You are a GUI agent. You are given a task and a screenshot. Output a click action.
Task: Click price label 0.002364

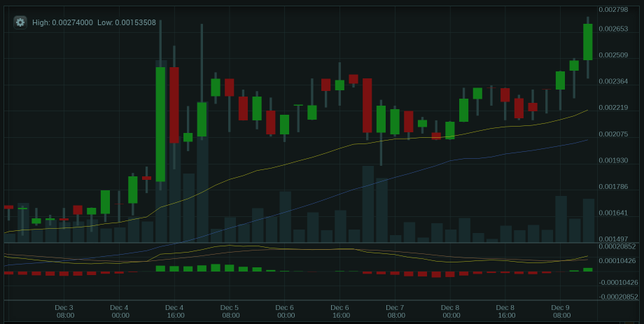(x=613, y=81)
